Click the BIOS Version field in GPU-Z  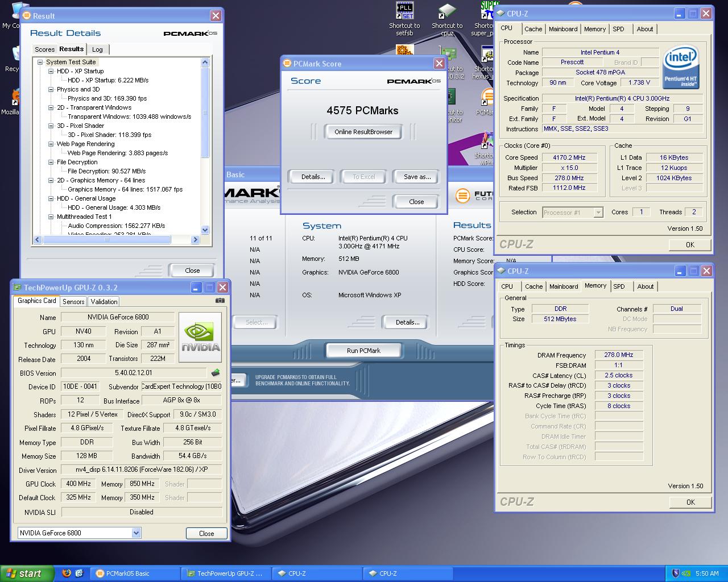tap(134, 373)
